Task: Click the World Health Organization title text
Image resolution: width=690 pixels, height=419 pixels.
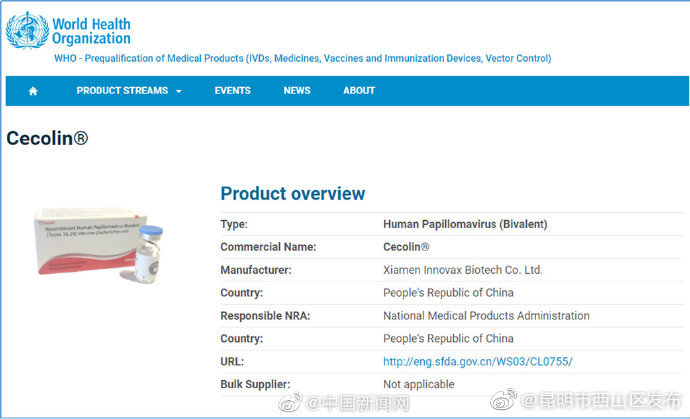Action: (91, 31)
